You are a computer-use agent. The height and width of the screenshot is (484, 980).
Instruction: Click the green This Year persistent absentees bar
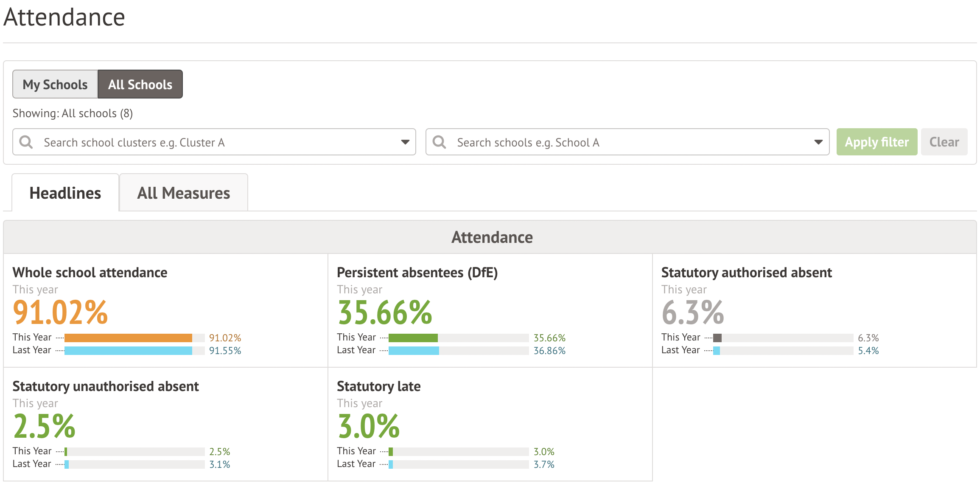(x=413, y=338)
